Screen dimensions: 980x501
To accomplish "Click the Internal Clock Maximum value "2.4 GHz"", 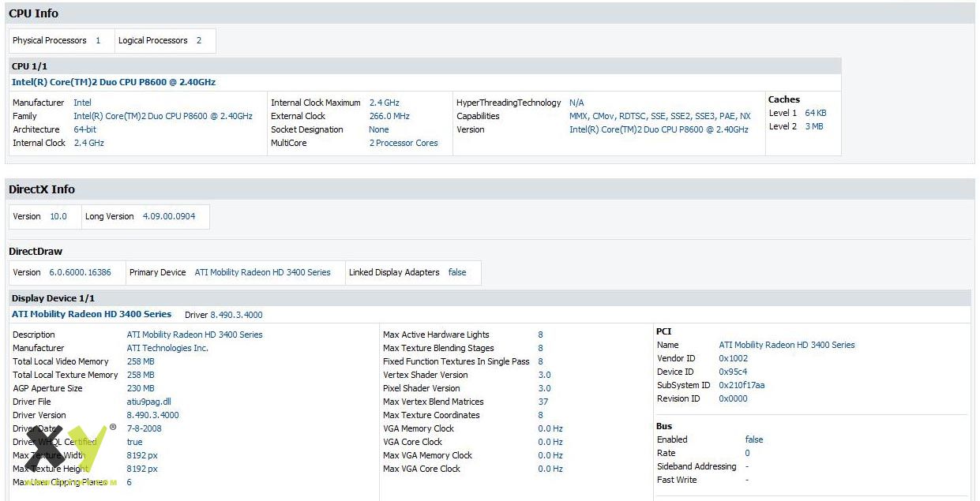I will (385, 103).
